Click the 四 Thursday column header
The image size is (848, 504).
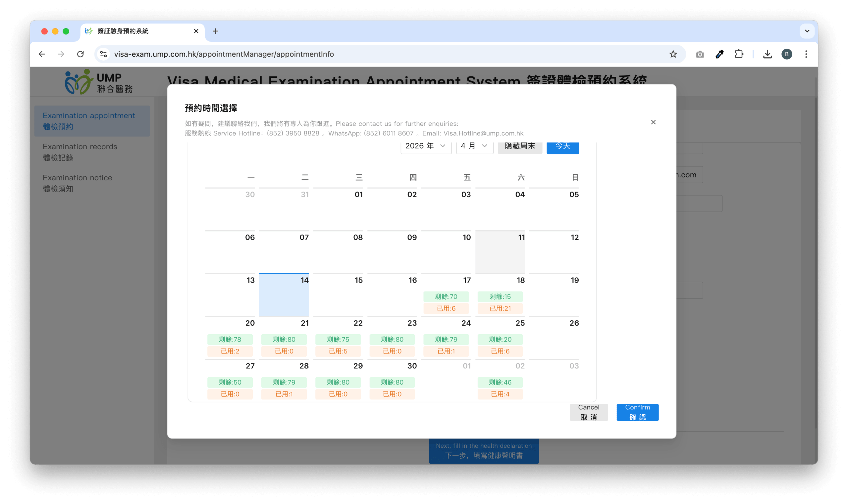(413, 177)
